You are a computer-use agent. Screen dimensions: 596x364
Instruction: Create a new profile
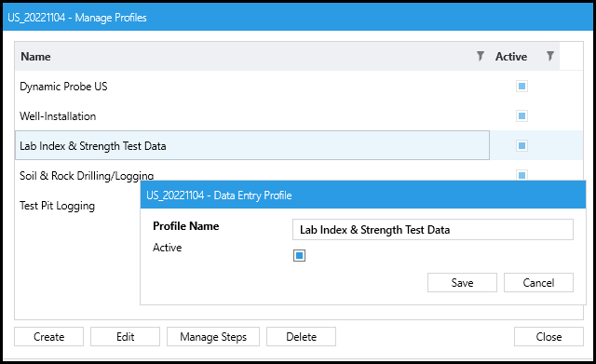click(x=48, y=337)
